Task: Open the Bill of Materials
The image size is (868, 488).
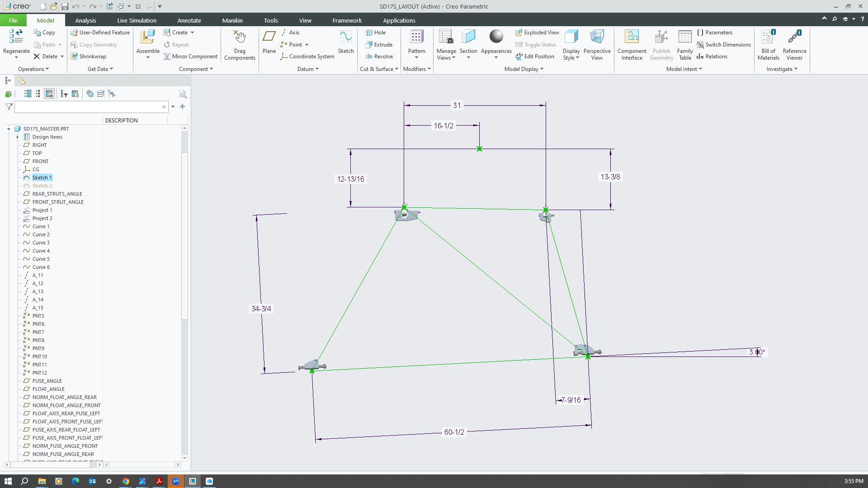Action: point(768,38)
